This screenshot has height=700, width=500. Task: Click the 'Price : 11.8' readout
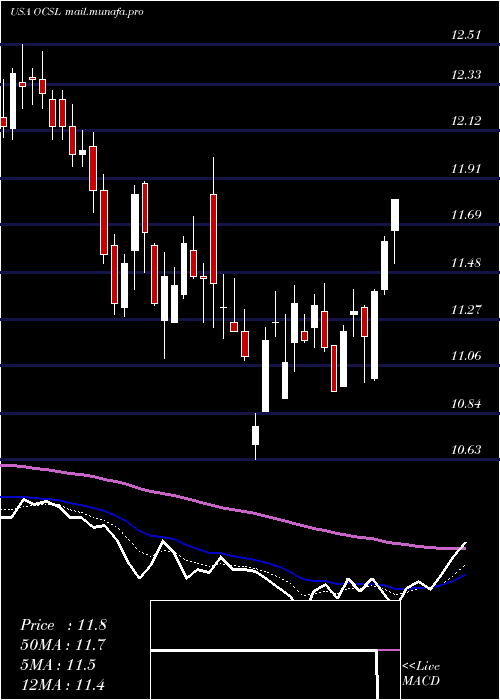pos(63,625)
